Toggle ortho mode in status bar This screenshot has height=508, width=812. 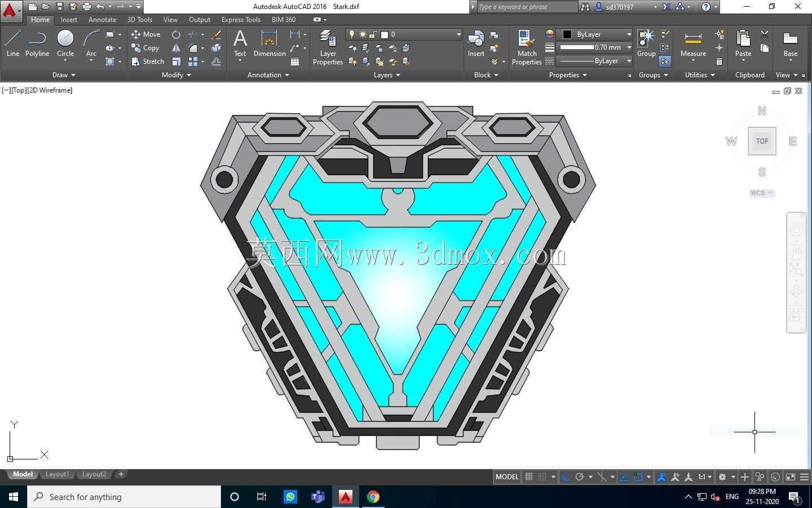566,477
